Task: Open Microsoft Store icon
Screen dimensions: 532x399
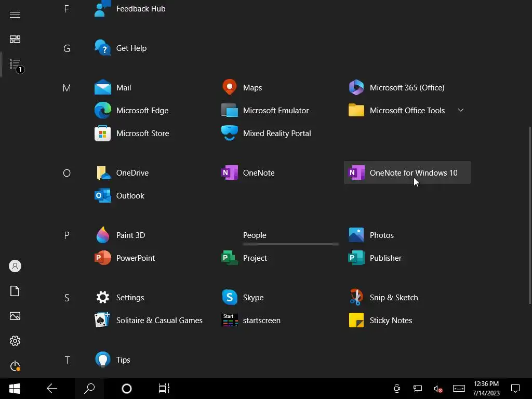Action: point(102,134)
